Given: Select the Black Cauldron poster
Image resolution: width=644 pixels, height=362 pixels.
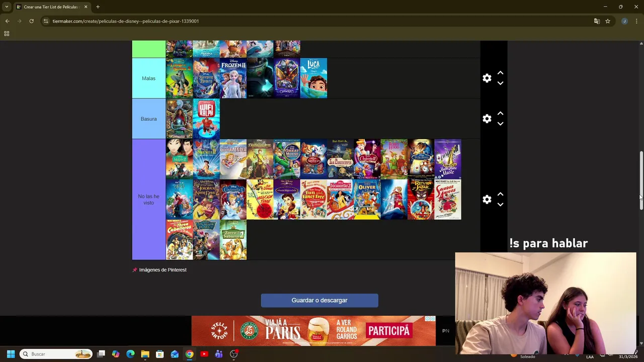Looking at the screenshot, I should [260, 159].
